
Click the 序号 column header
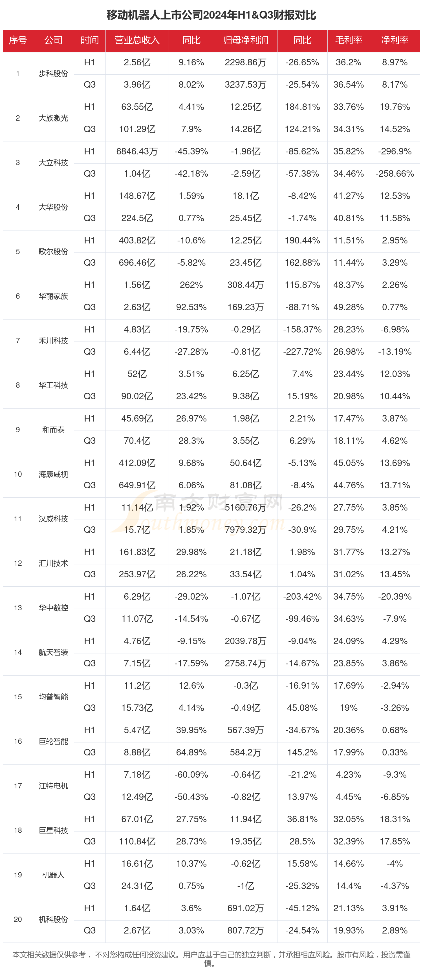(18, 40)
